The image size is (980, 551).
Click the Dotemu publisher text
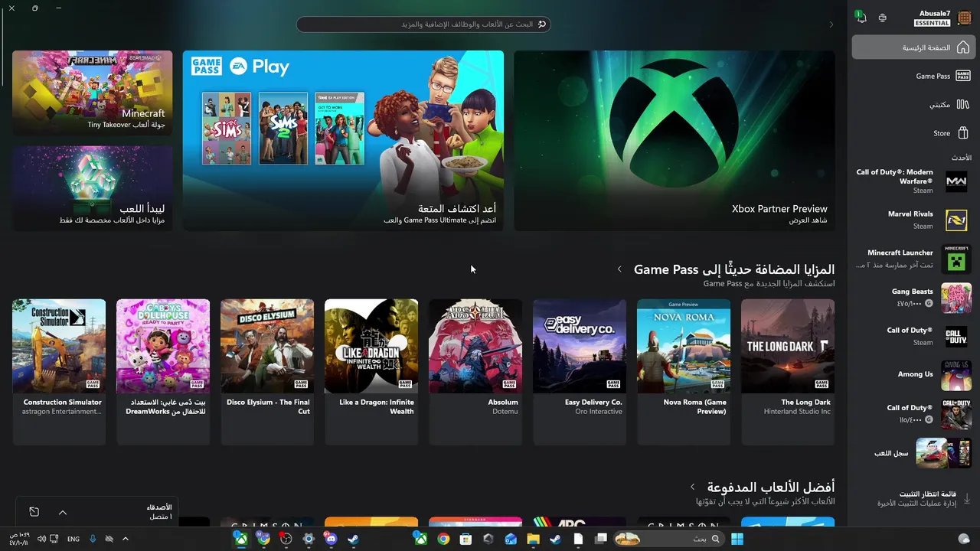pos(505,412)
